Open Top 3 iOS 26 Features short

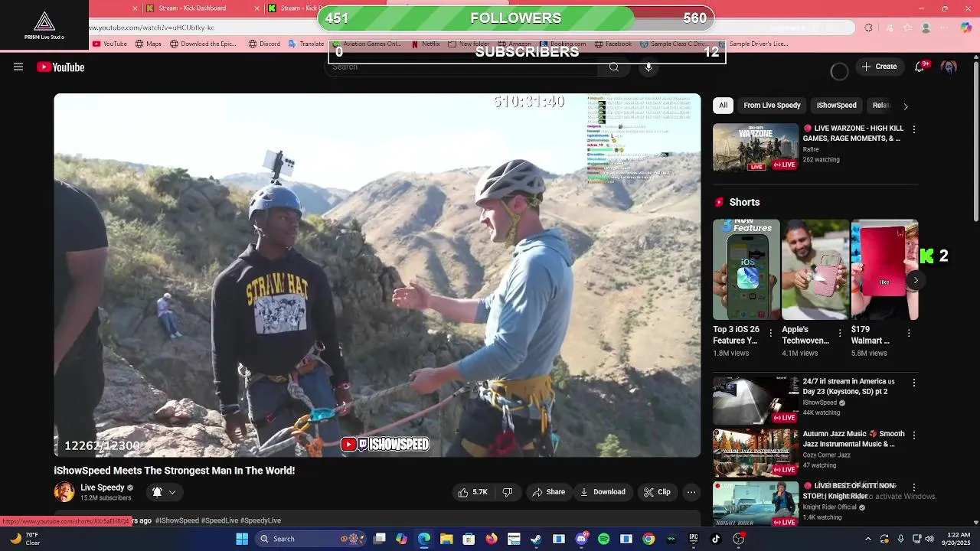click(746, 269)
